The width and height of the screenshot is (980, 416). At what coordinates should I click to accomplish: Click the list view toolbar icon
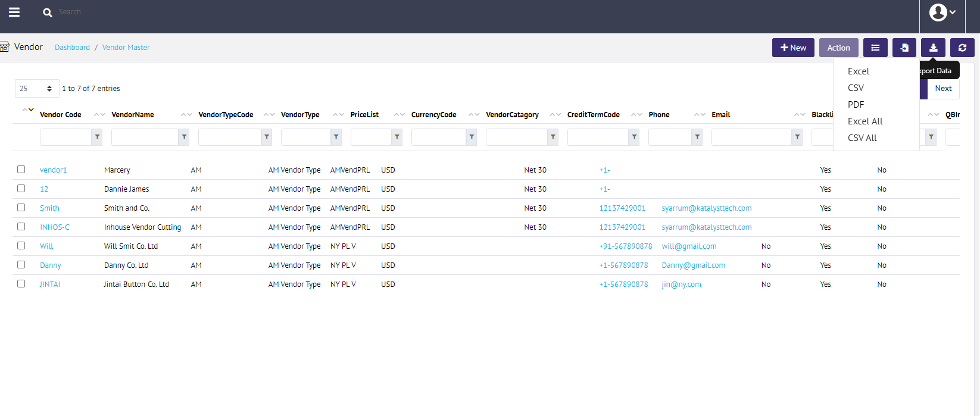click(875, 48)
